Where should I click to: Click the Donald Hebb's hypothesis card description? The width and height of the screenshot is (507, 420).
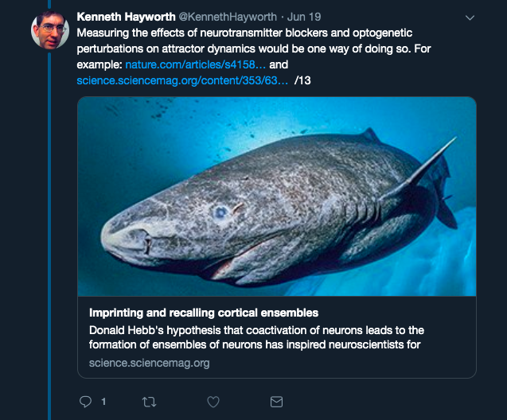click(x=256, y=337)
